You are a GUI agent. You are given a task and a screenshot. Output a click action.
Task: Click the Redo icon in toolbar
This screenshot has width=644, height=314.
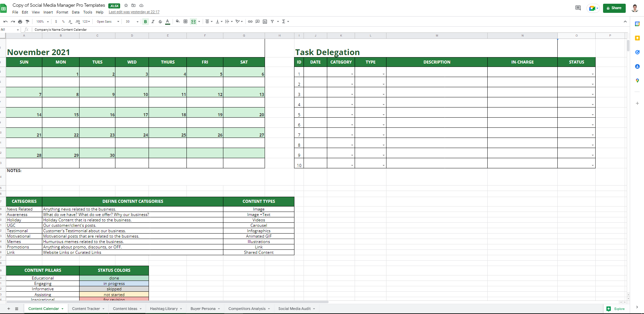13,22
